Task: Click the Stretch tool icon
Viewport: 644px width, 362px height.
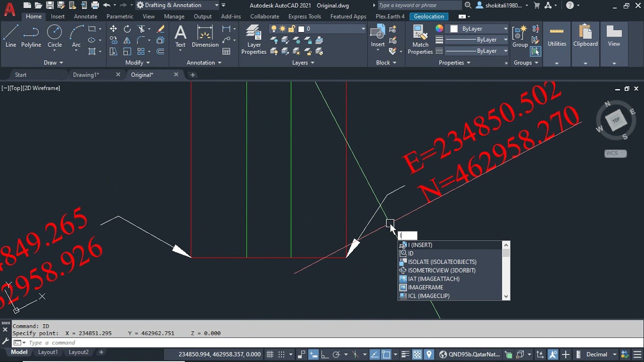Action: [113, 51]
